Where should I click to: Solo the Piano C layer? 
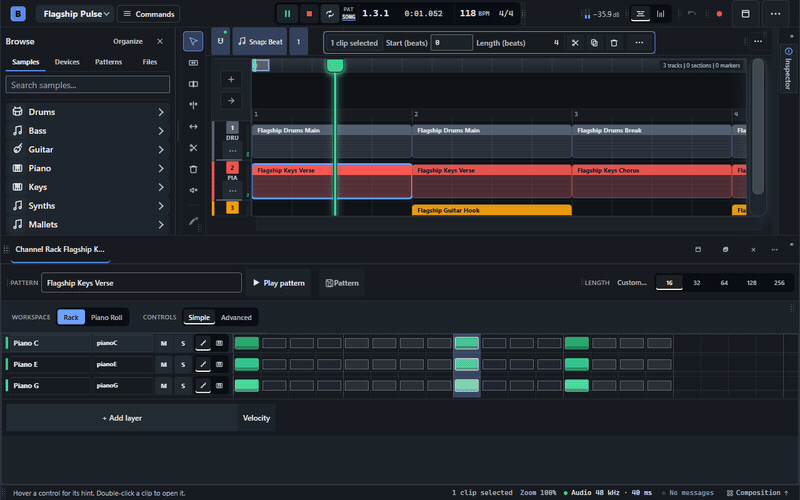coord(183,343)
